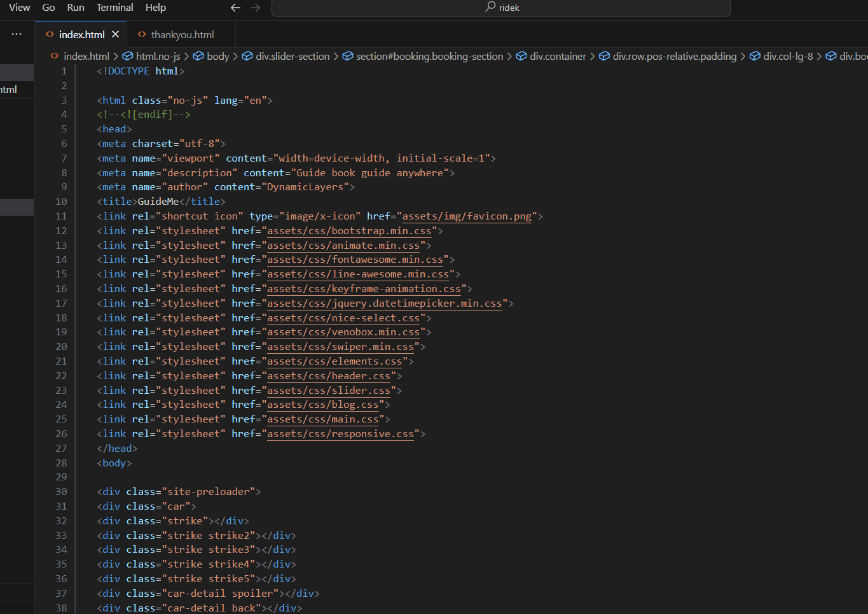This screenshot has width=868, height=614.
Task: Click the "car-detail spoiler" class value
Action: point(220,594)
